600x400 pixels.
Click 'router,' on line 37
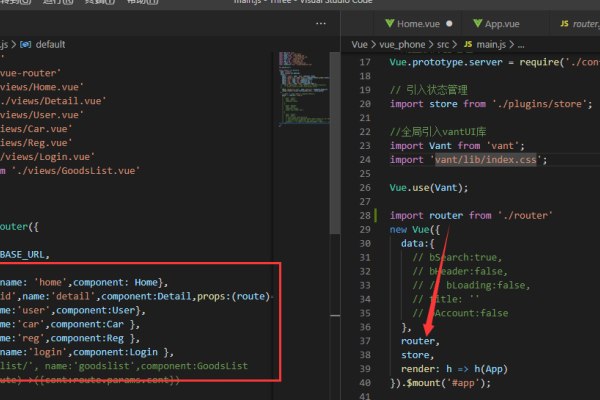click(x=420, y=341)
